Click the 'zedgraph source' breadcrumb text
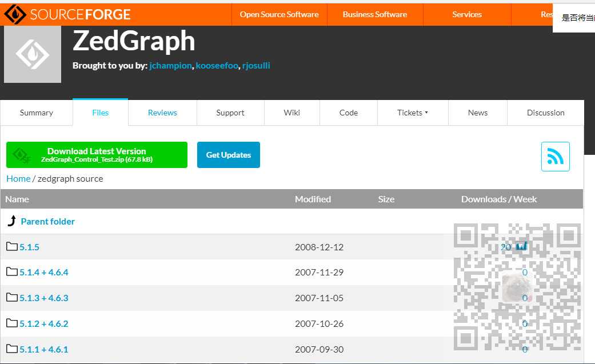The height and width of the screenshot is (364, 595). tap(70, 178)
